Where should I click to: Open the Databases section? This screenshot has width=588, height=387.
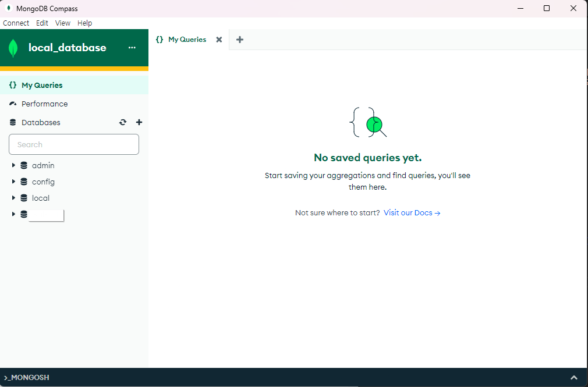click(x=41, y=122)
